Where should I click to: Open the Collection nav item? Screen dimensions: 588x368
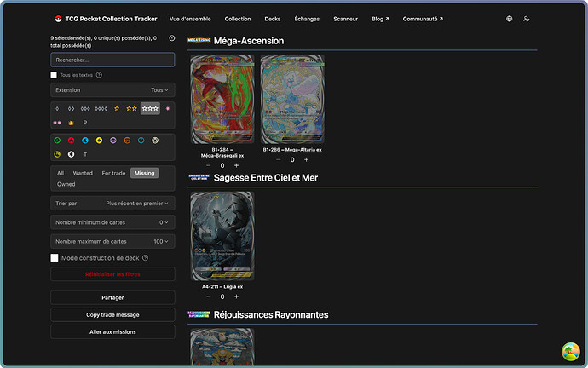pos(238,19)
